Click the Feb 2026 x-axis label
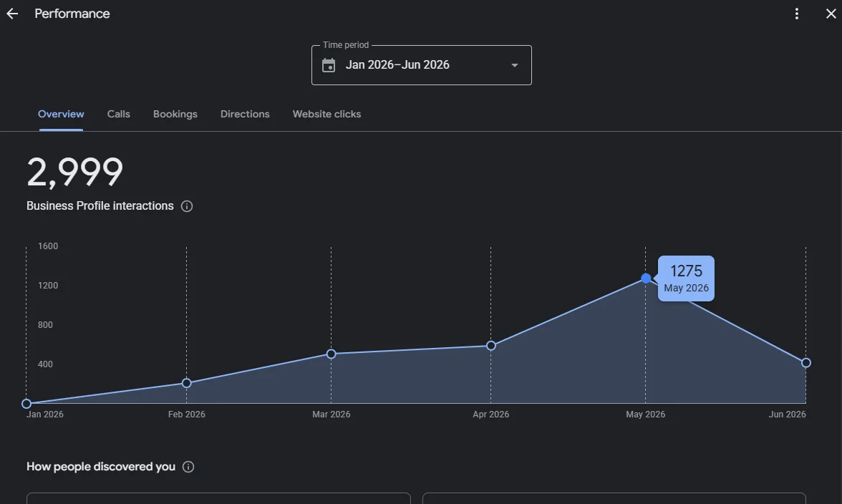The width and height of the screenshot is (842, 504). coord(186,415)
